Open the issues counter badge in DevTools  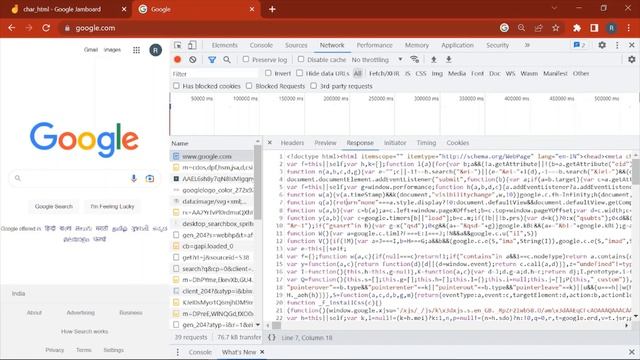(x=580, y=45)
